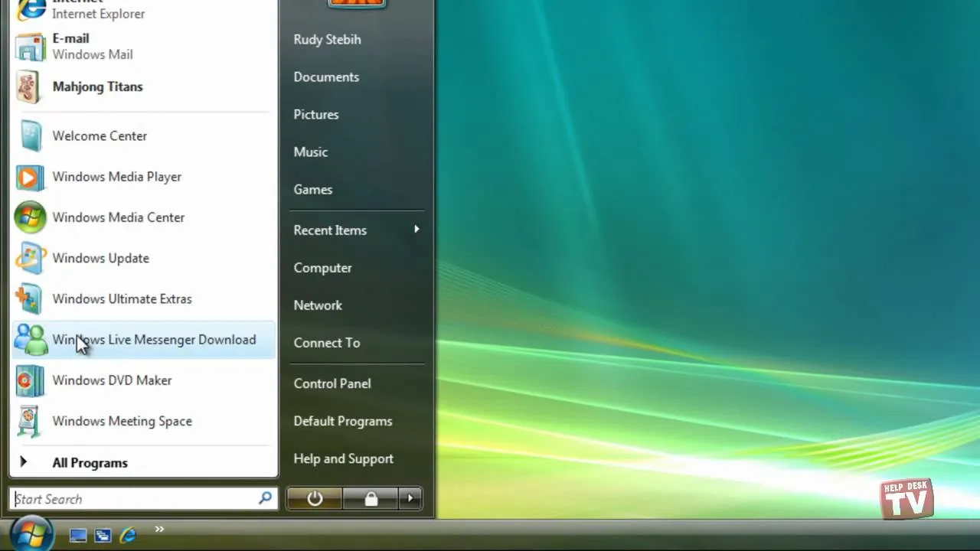980x551 pixels.
Task: Click the Windows Ultimate Extras label text
Action: point(122,299)
